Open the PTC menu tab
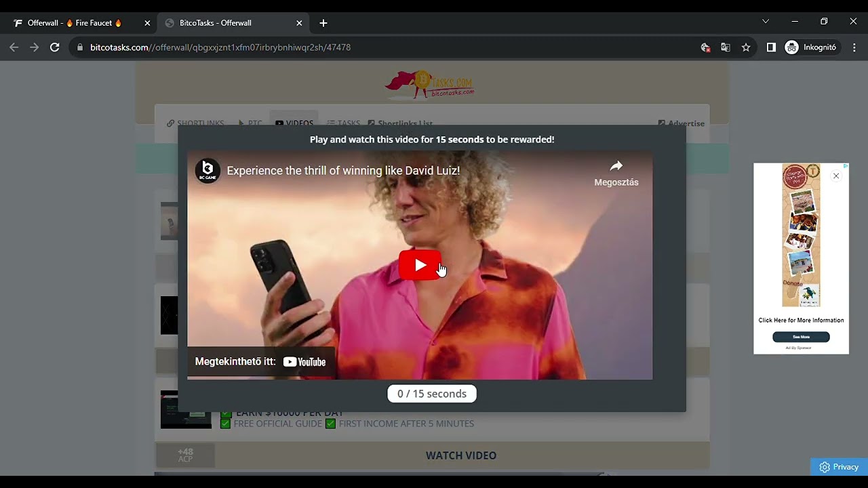The width and height of the screenshot is (868, 488). [250, 123]
